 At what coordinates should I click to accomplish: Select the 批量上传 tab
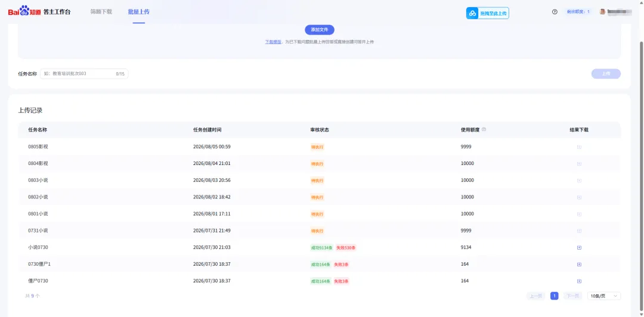tap(139, 12)
